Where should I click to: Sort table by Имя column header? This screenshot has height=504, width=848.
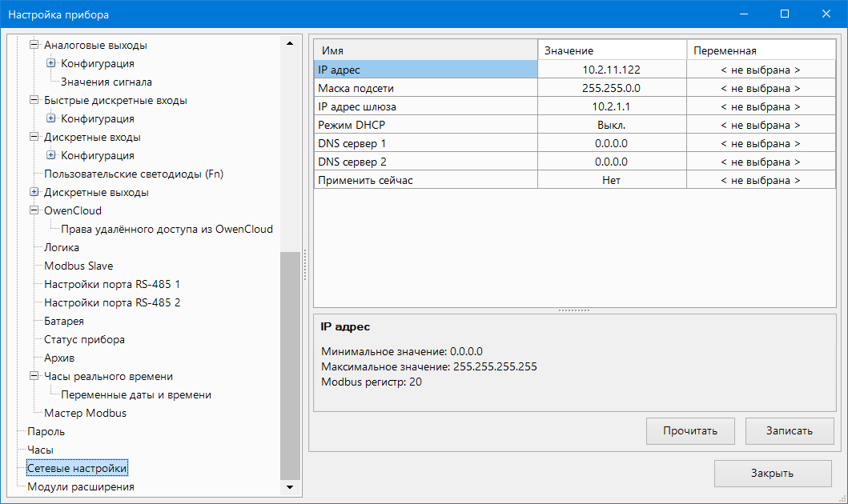pyautogui.click(x=424, y=50)
